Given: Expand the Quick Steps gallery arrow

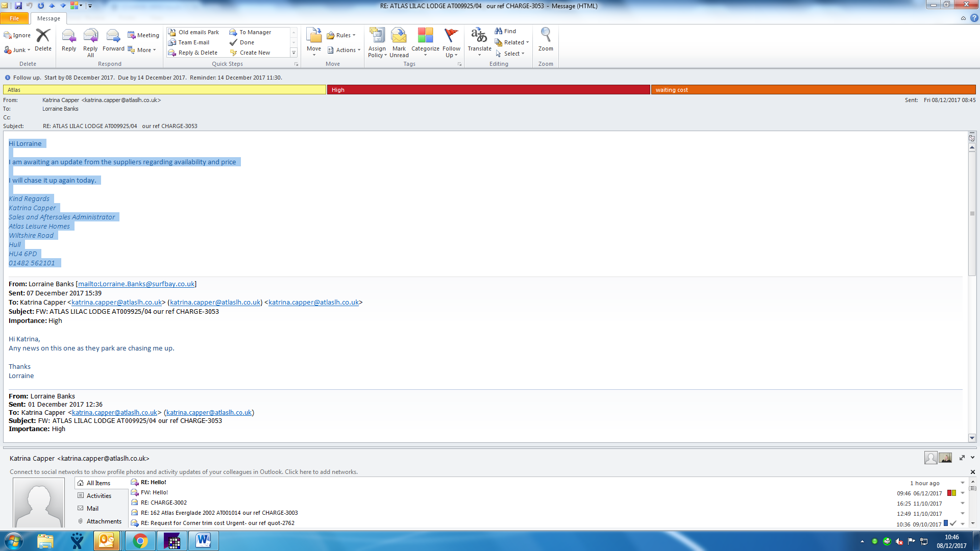Looking at the screenshot, I should tap(293, 53).
